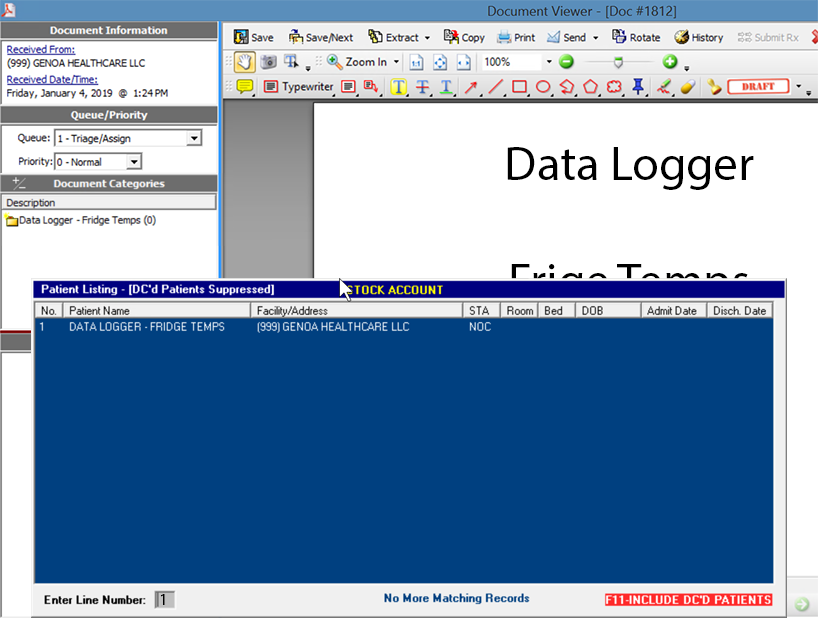Click the Enter Line Number field
Image resolution: width=818 pixels, height=618 pixels.
(x=165, y=600)
